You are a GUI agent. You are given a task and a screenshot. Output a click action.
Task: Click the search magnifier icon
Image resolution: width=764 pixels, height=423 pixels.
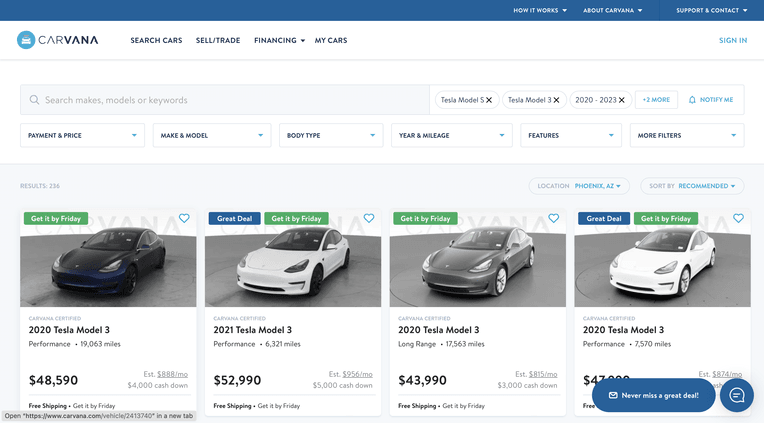point(34,100)
